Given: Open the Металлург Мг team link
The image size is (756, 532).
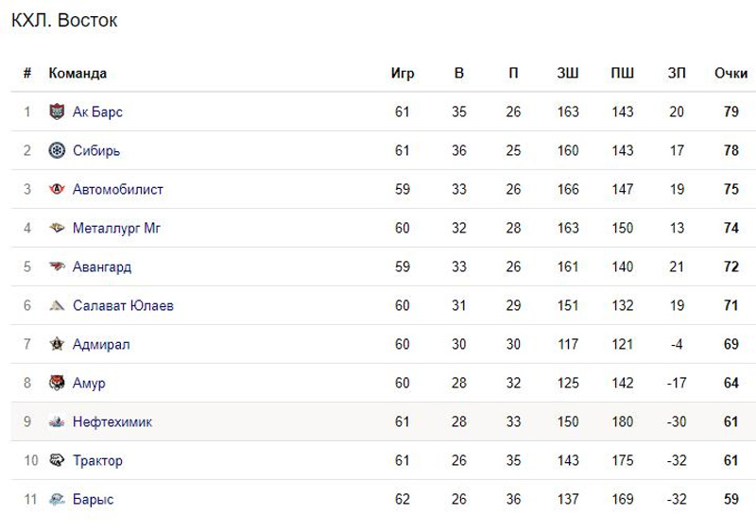Looking at the screenshot, I should coord(116,229).
